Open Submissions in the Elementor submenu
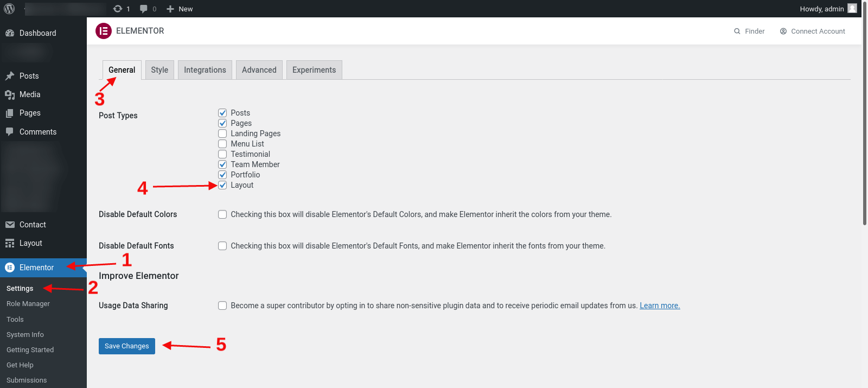 [x=27, y=380]
